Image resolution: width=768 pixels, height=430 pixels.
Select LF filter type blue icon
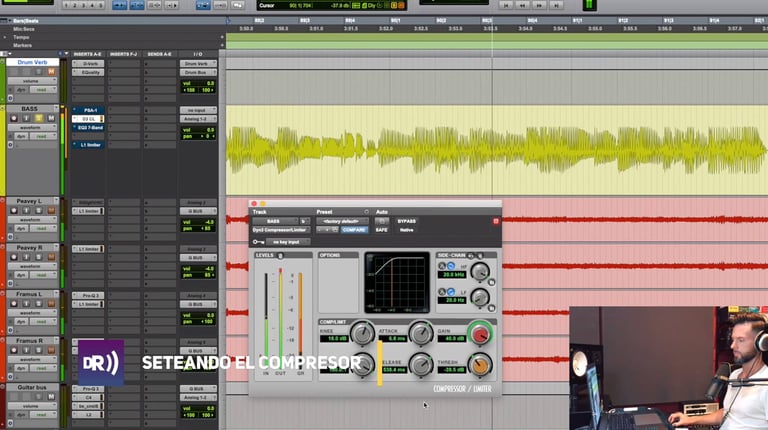[x=451, y=291]
